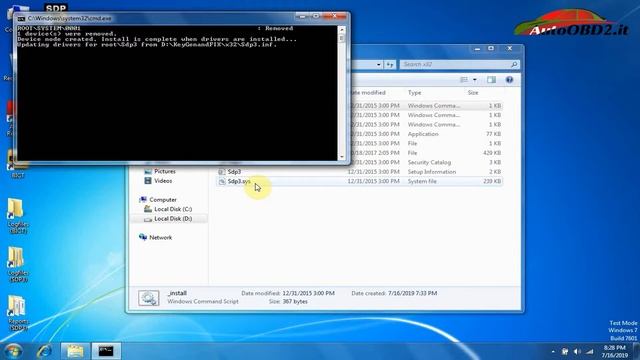This screenshot has width=640, height=360.
Task: Select the Reports (SDP3) desktop folder
Action: (x=17, y=313)
